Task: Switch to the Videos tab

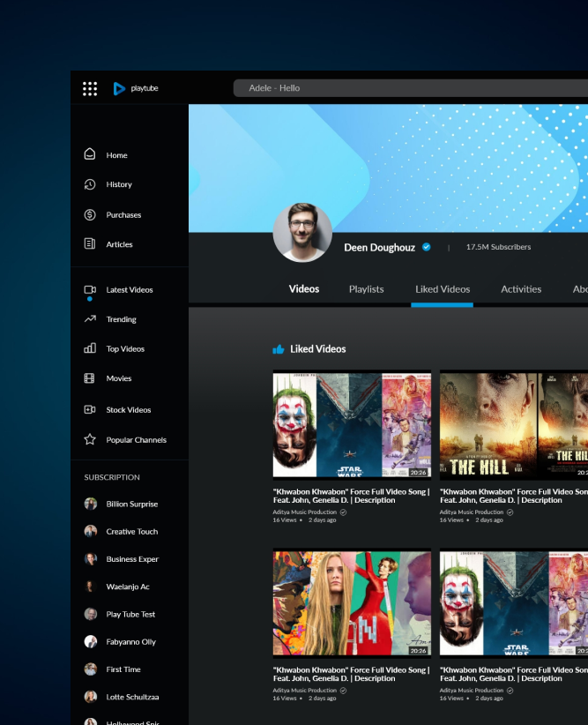Action: point(304,289)
